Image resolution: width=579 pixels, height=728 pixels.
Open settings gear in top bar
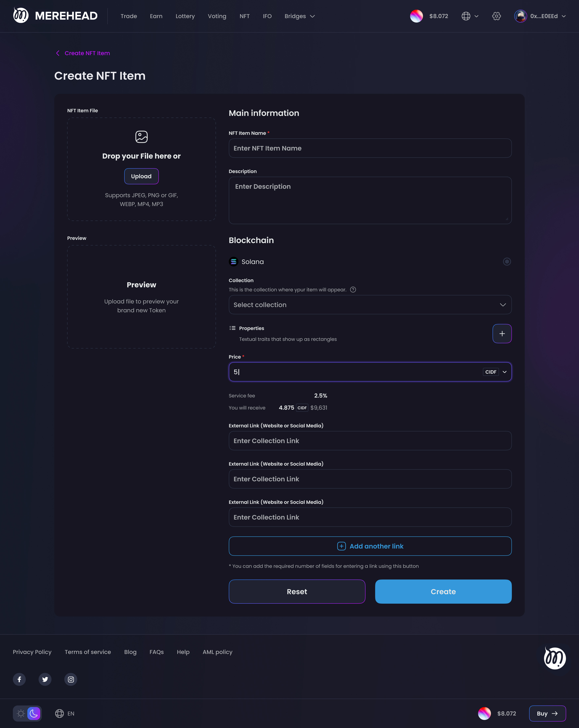[x=496, y=16]
